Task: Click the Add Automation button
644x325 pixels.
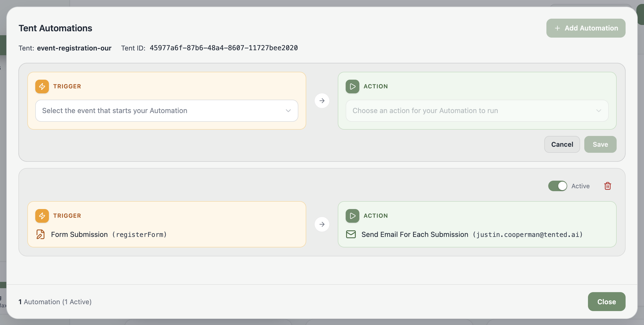Action: (x=586, y=28)
